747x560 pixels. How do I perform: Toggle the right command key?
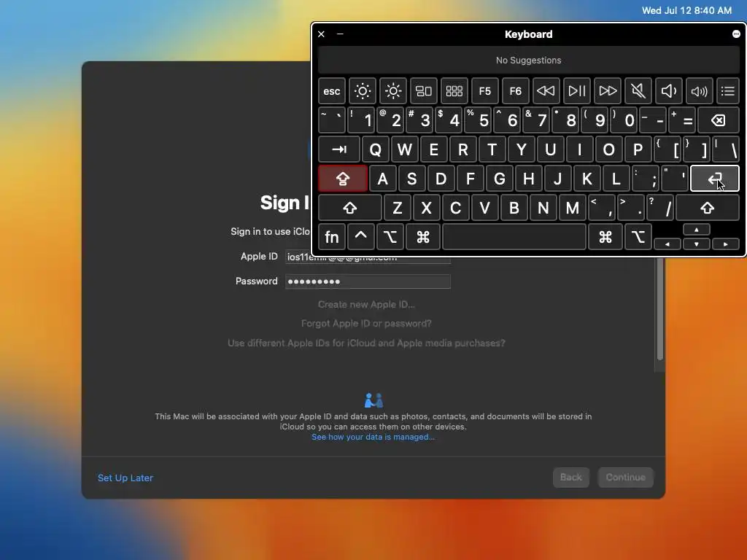pos(605,237)
